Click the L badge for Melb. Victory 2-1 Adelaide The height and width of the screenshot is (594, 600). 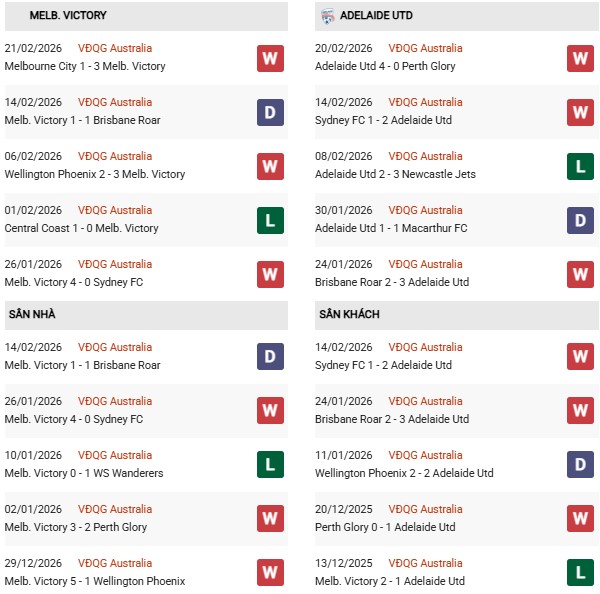coord(581,573)
